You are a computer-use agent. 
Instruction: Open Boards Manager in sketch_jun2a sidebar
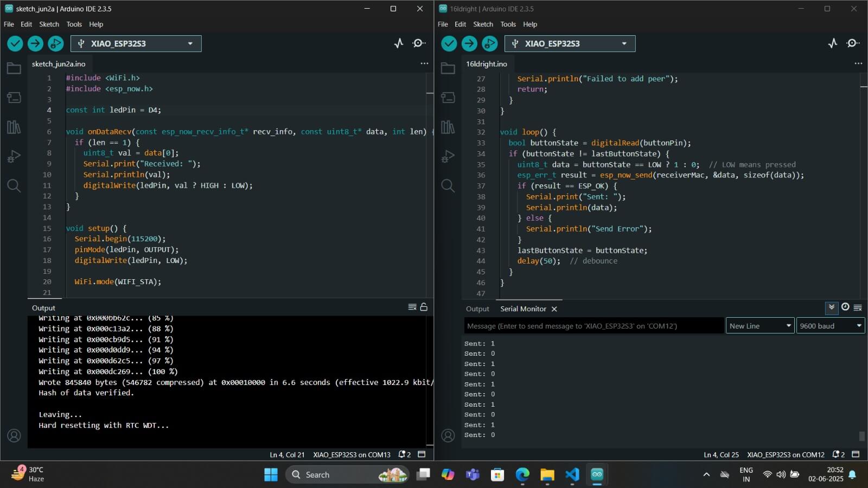pos(14,98)
